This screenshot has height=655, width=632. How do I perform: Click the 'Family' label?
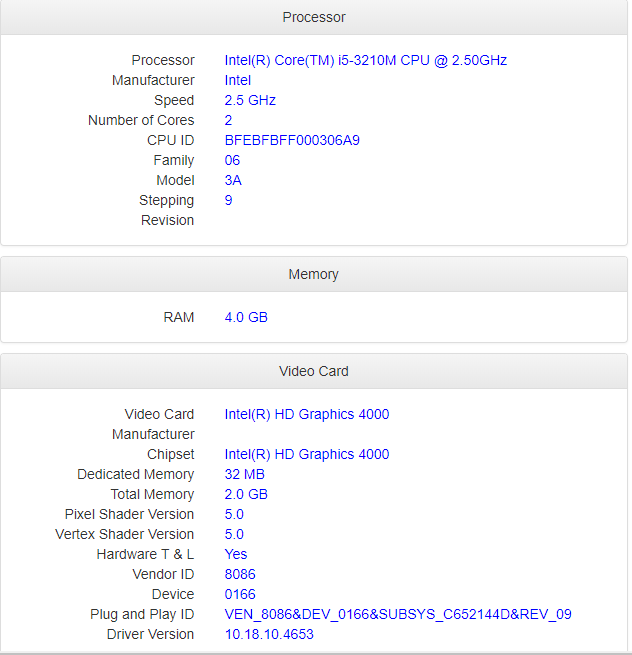click(174, 160)
